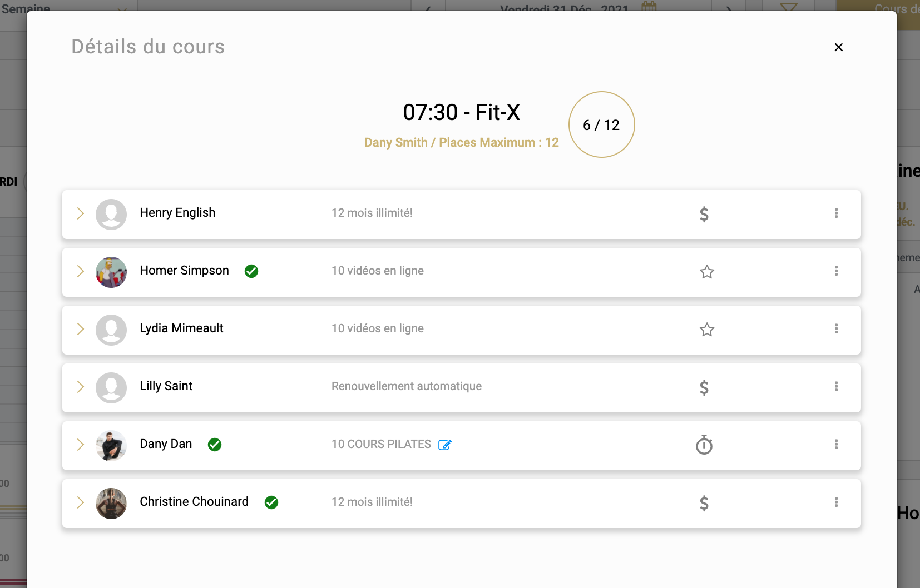920x588 pixels.
Task: Toggle the green check beside Homer Simpson
Action: [251, 271]
